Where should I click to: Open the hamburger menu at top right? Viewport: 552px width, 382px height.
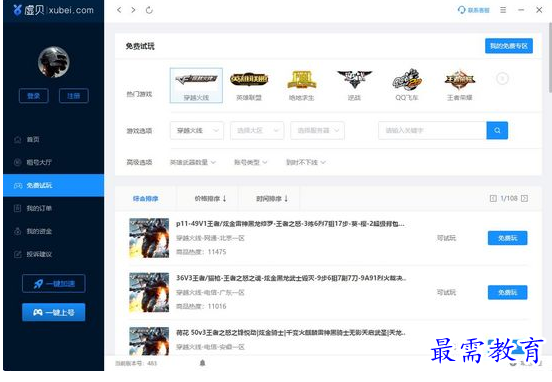[x=503, y=10]
